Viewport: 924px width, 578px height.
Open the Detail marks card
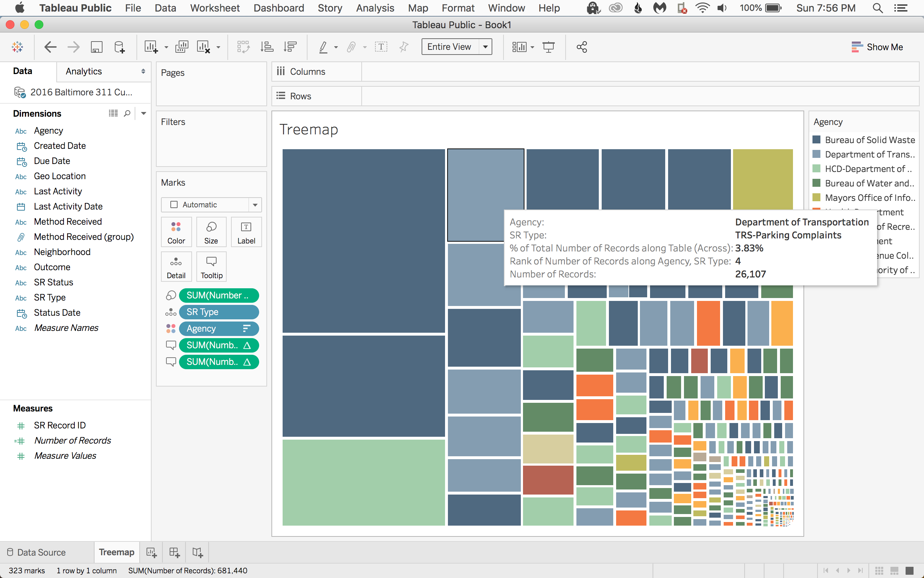176,267
